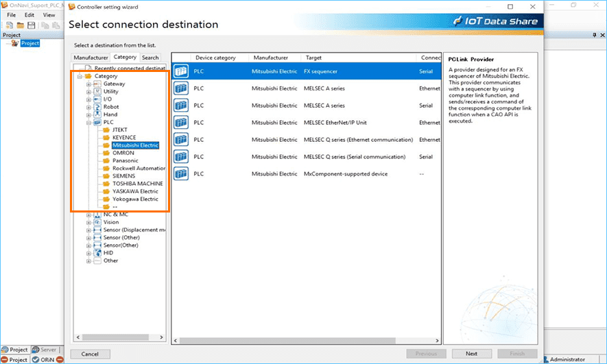Click Recently connected destination page icon
The image size is (607, 364).
point(88,69)
